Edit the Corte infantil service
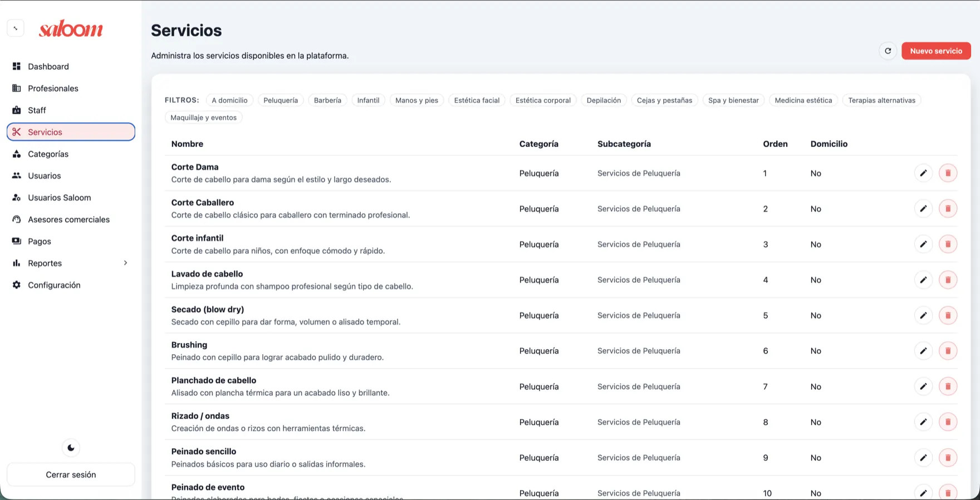Image resolution: width=980 pixels, height=500 pixels. pos(923,244)
